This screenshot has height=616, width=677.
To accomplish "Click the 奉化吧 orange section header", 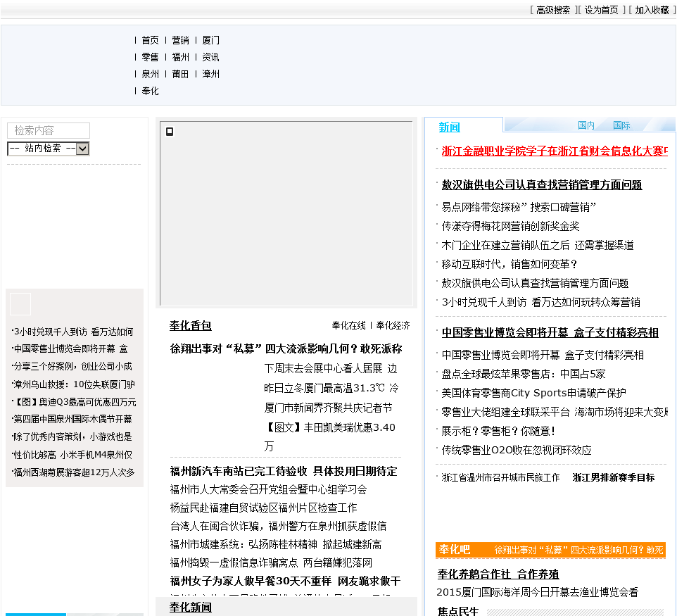I will (454, 550).
